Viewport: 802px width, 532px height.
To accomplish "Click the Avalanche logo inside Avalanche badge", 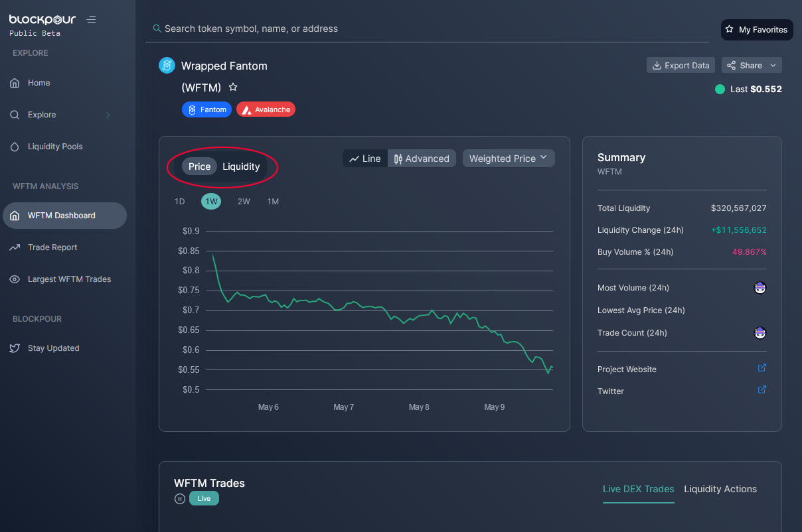I will 246,110.
